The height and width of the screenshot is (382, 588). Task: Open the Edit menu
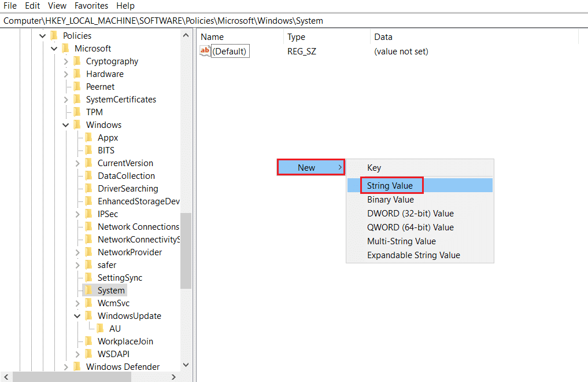coord(32,6)
